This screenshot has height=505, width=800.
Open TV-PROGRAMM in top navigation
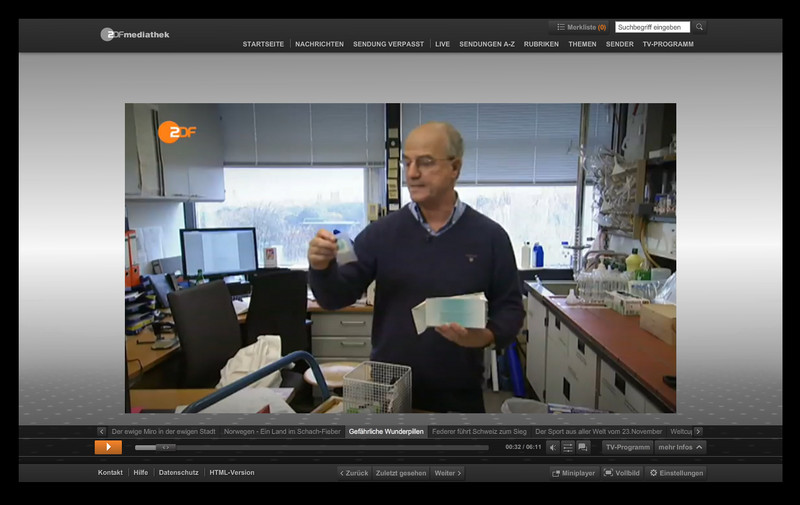point(668,44)
